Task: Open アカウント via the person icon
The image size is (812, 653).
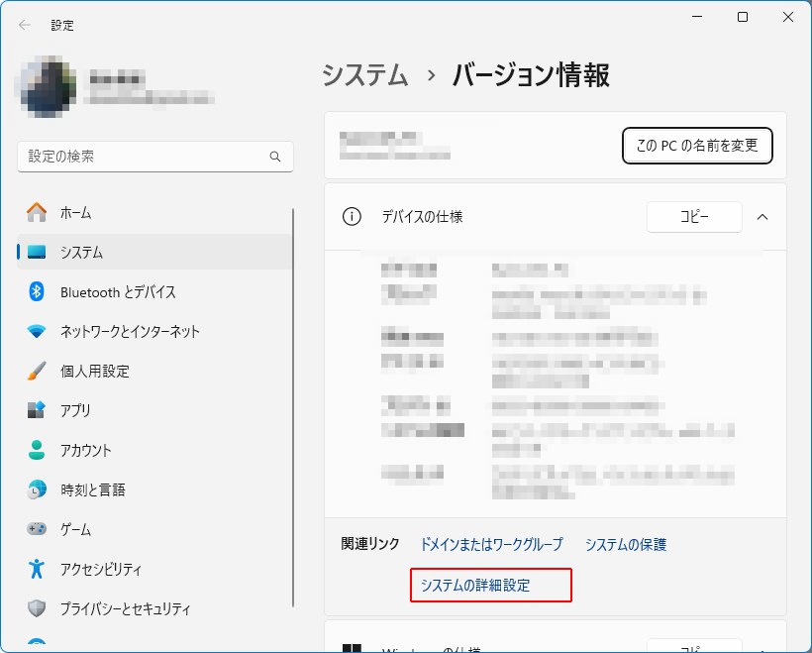Action: (x=37, y=450)
